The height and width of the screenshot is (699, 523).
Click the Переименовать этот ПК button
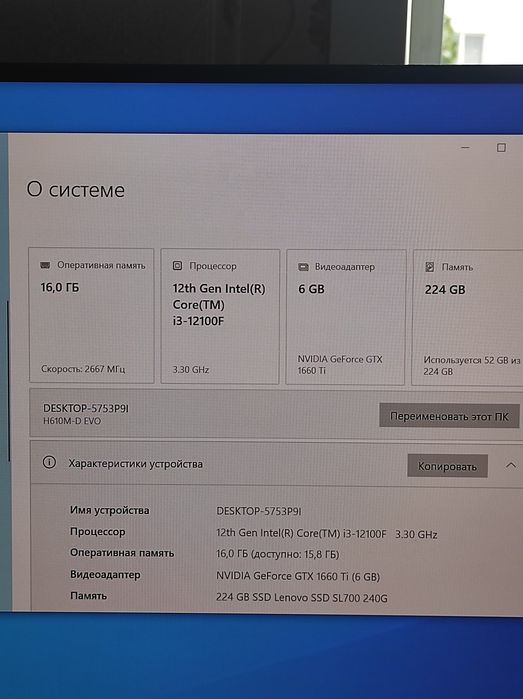(x=449, y=416)
